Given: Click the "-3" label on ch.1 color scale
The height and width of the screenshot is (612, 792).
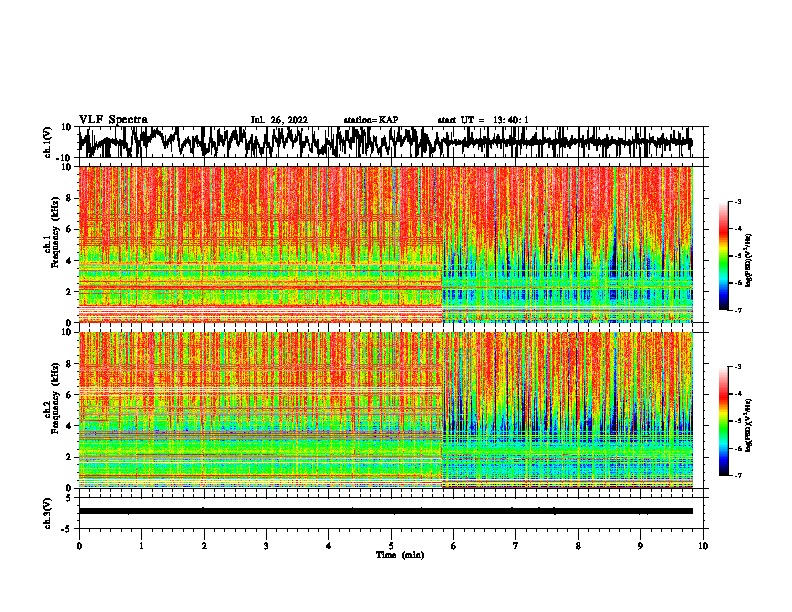Looking at the screenshot, I should pyautogui.click(x=738, y=202).
